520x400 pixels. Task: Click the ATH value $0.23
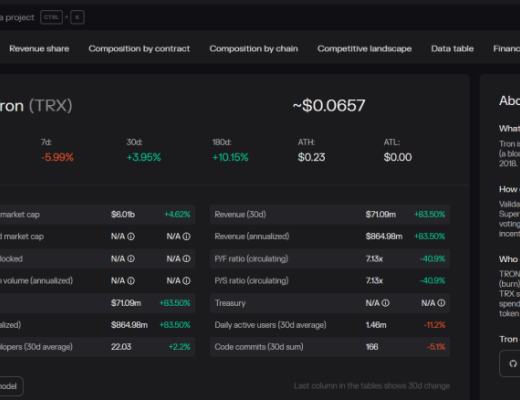[x=311, y=157]
